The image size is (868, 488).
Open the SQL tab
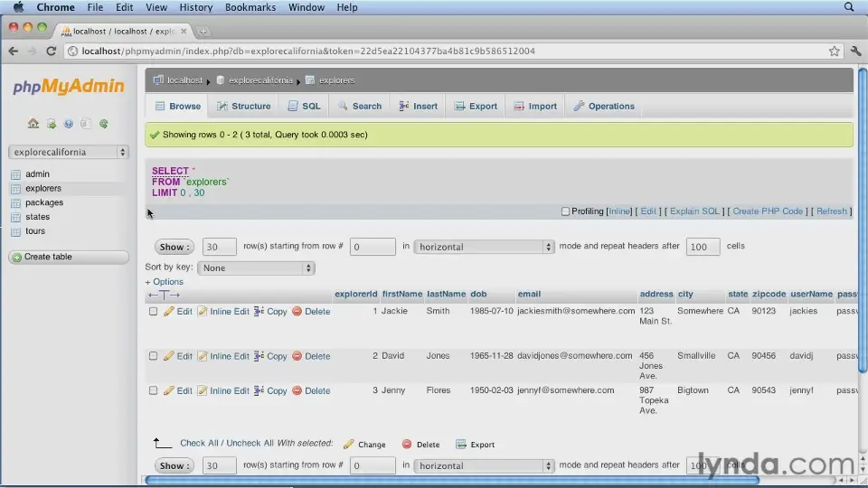[x=304, y=107]
